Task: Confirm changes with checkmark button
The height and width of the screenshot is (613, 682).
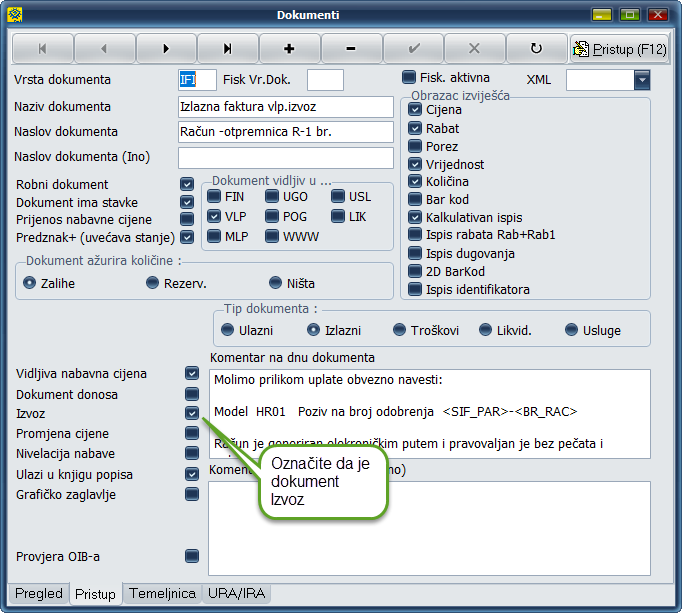Action: coord(413,48)
